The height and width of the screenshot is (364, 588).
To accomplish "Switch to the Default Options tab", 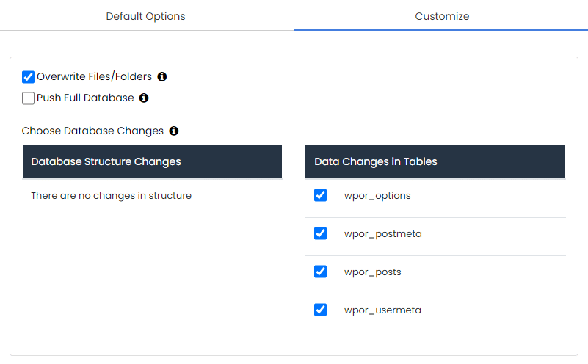I will pos(146,16).
